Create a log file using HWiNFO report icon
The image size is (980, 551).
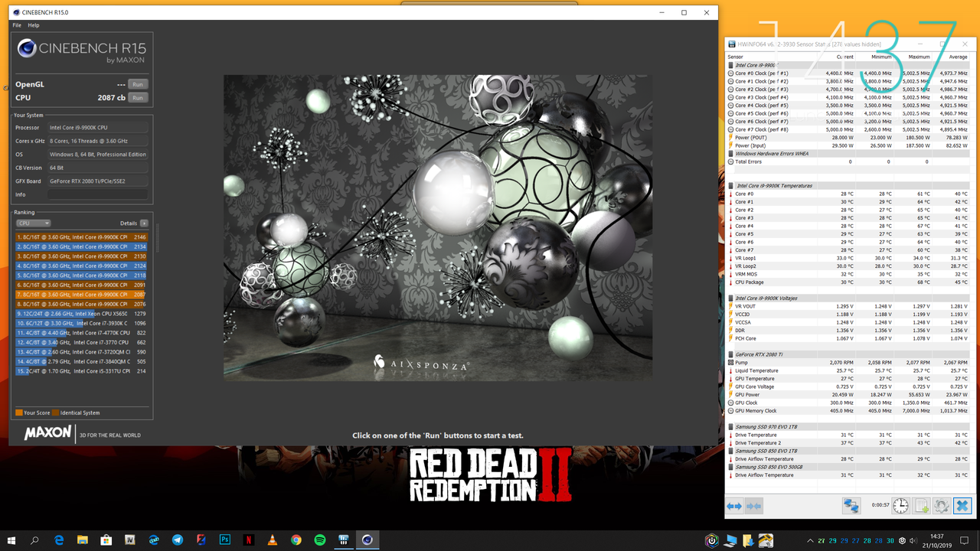point(921,505)
